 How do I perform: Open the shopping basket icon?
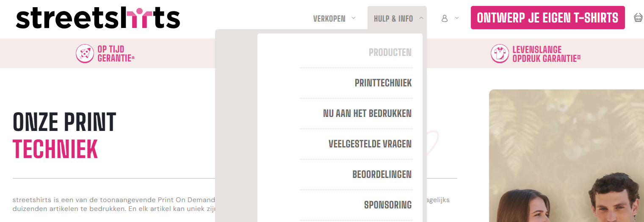pyautogui.click(x=638, y=18)
